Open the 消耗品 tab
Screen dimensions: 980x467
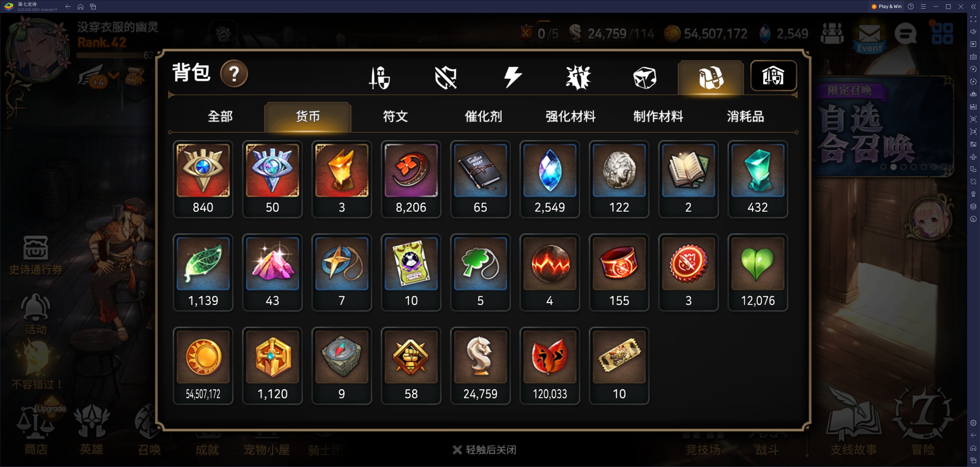pos(745,116)
